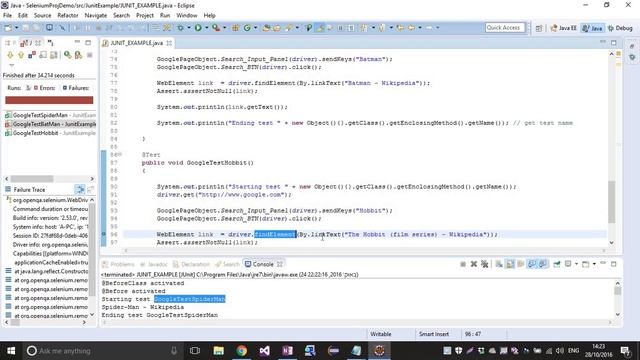Toggle Scroll Lock in Console toolbar
The image size is (640, 360).
tap(510, 264)
